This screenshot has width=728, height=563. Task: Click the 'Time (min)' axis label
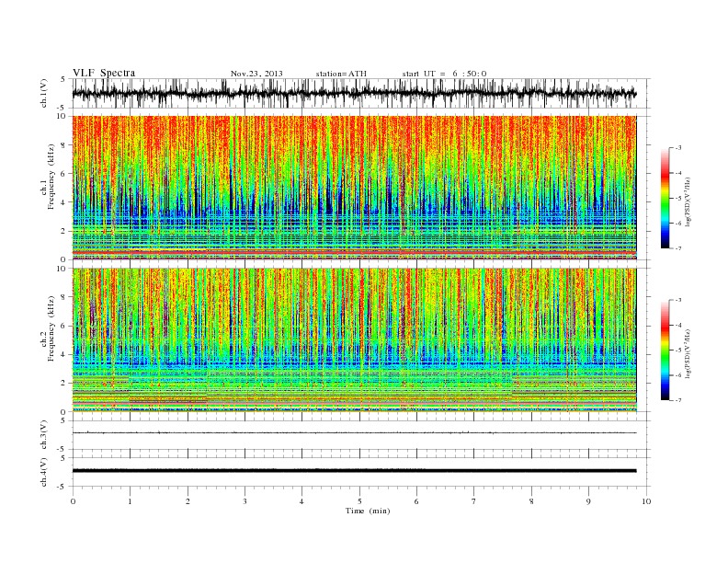[368, 511]
